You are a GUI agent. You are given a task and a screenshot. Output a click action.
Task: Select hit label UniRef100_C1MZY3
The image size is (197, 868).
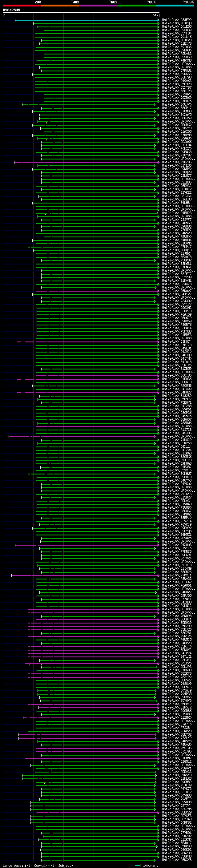point(177,128)
